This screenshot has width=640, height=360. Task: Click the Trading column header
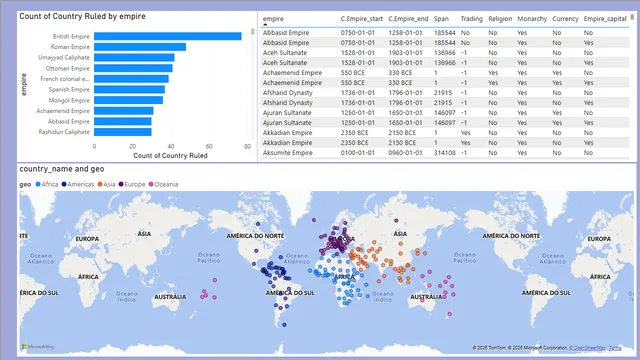coord(471,19)
